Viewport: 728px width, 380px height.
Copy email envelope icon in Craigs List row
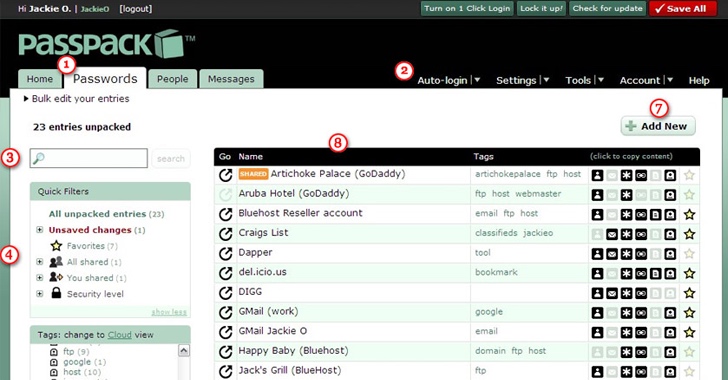point(612,234)
